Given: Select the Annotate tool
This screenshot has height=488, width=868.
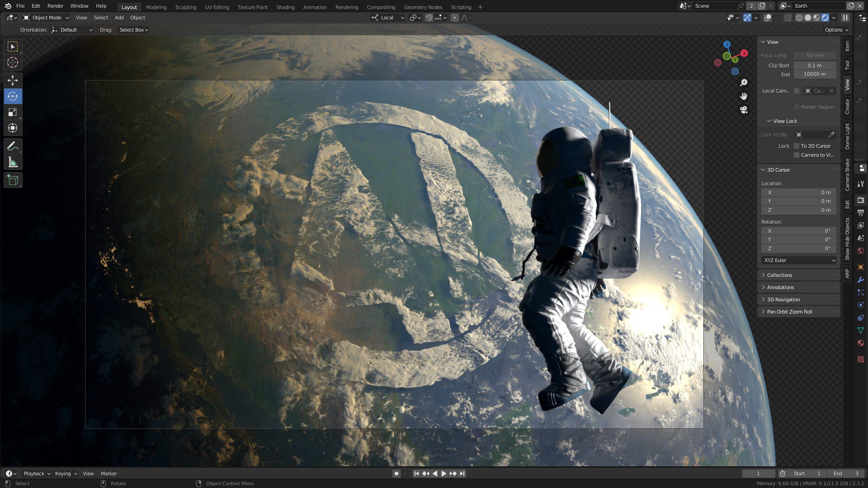Looking at the screenshot, I should [13, 146].
